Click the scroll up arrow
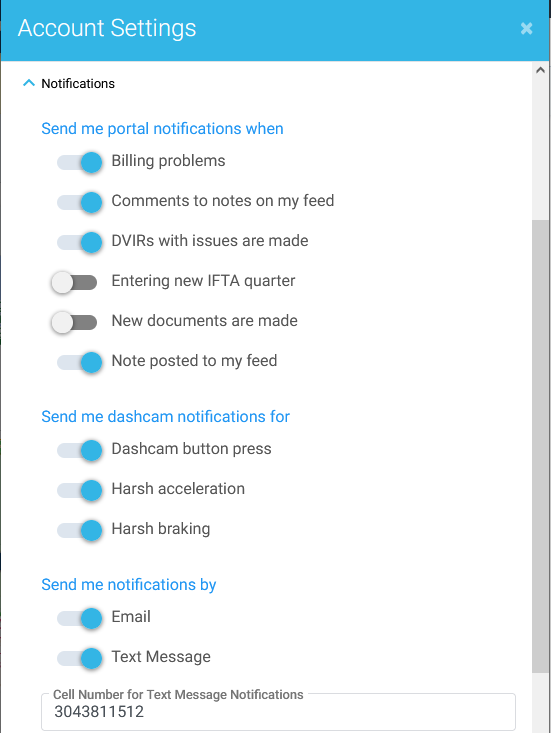This screenshot has height=733, width=551. pos(541,70)
